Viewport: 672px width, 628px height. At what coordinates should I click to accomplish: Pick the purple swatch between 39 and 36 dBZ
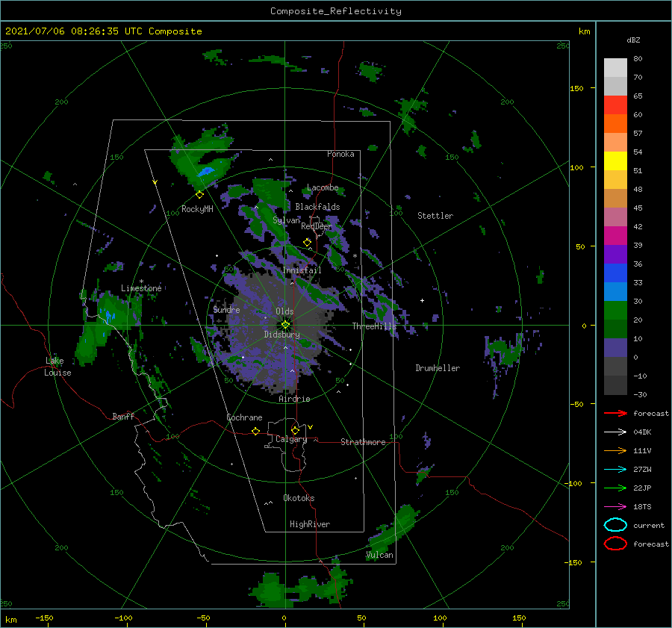click(615, 255)
